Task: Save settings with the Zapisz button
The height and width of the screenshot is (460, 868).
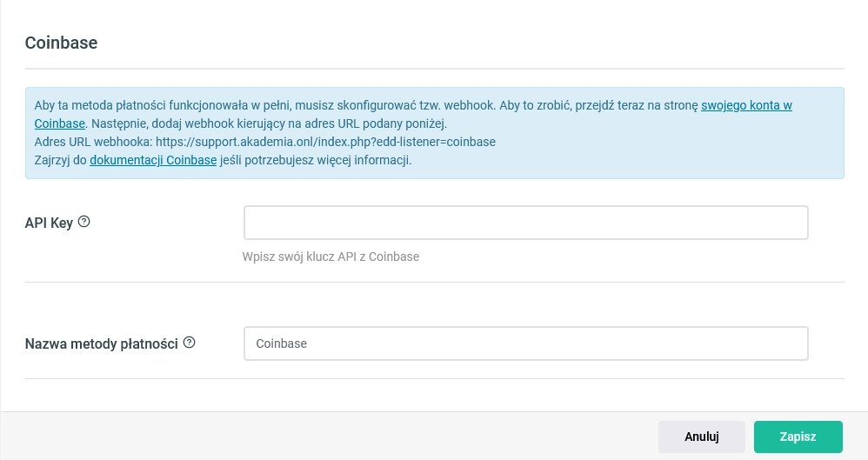Action: tap(798, 437)
